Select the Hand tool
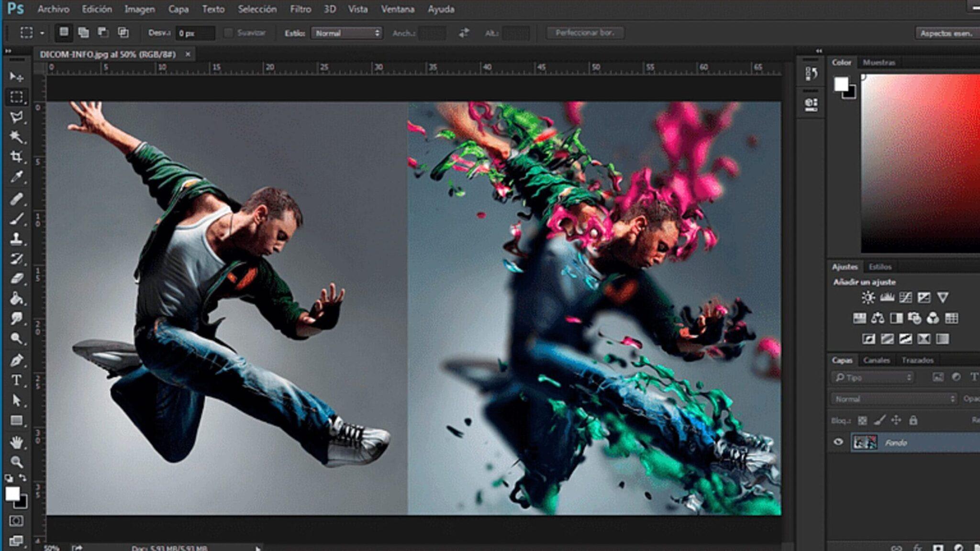The image size is (980, 551). pos(16,442)
